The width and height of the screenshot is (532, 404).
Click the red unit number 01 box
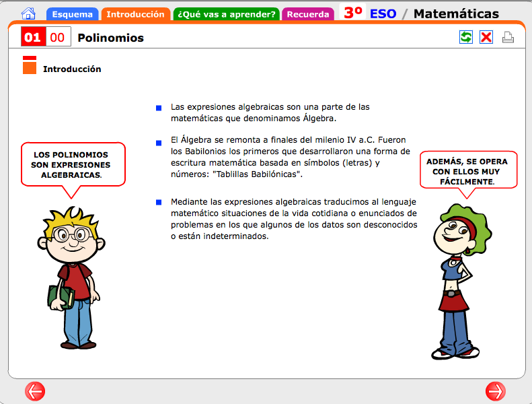point(33,36)
